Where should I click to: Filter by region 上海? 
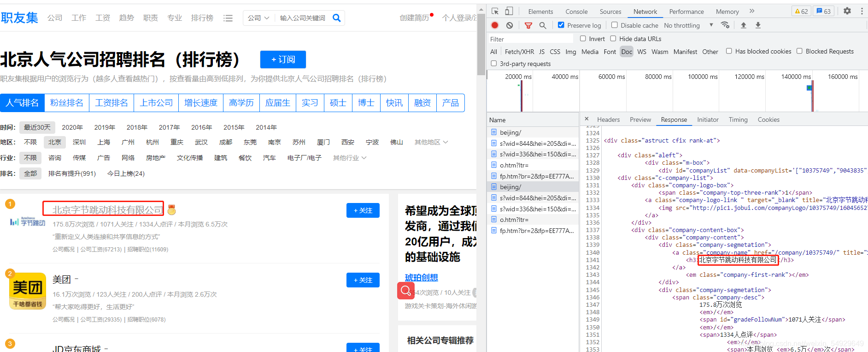click(104, 142)
